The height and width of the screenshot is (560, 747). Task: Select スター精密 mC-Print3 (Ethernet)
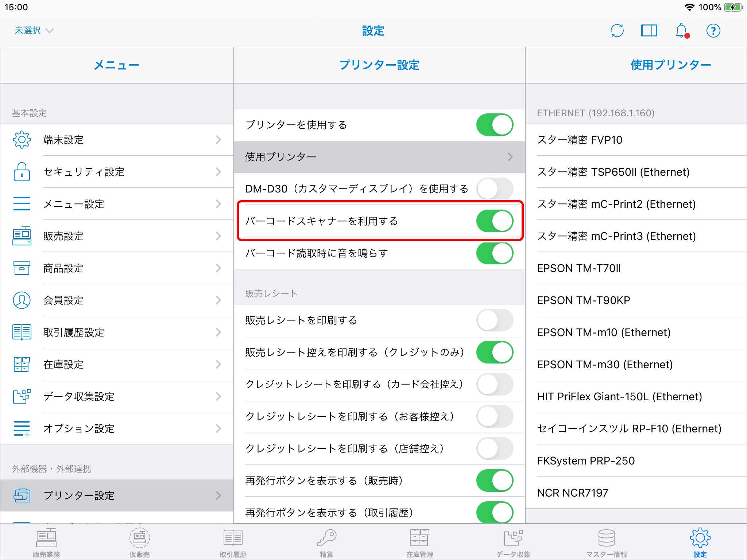636,236
